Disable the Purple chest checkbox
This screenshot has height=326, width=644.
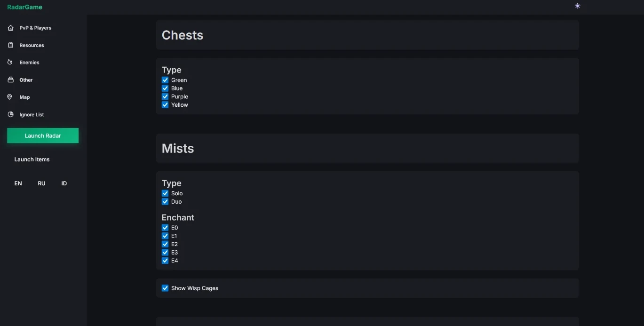click(x=165, y=96)
